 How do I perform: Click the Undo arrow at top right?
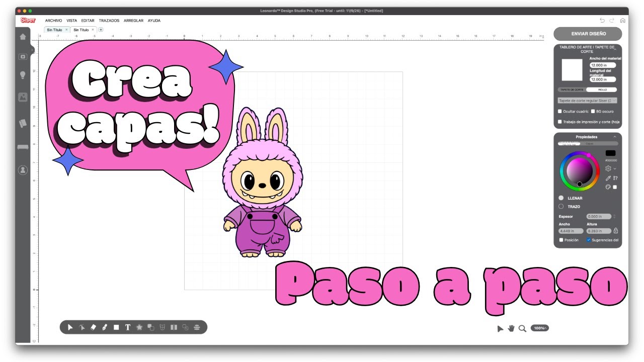click(602, 21)
